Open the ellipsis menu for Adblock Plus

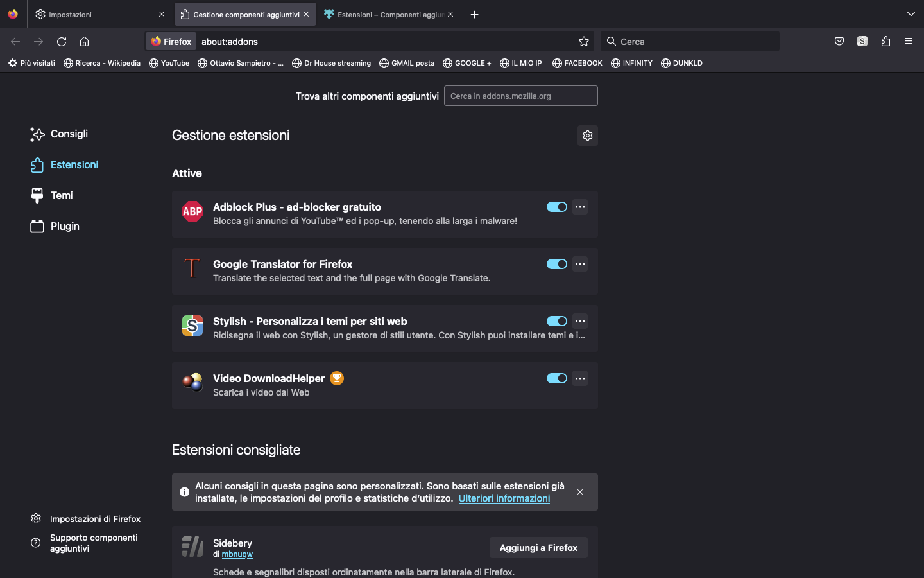[579, 207]
